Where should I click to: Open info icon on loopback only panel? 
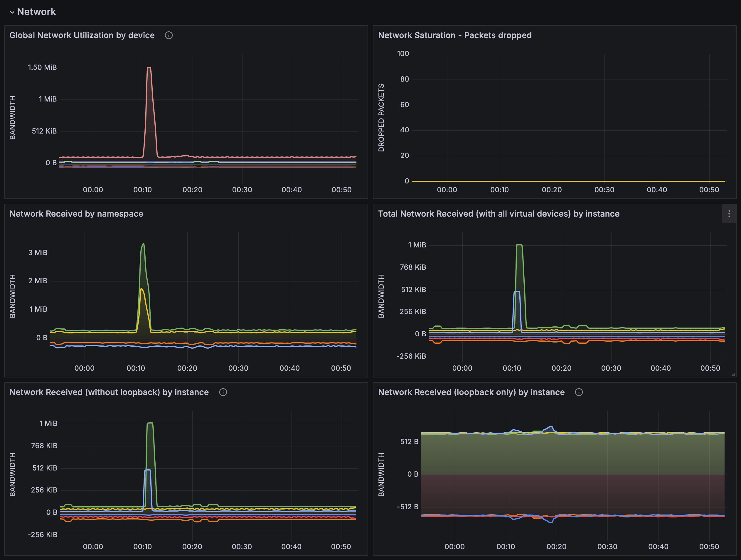click(579, 392)
